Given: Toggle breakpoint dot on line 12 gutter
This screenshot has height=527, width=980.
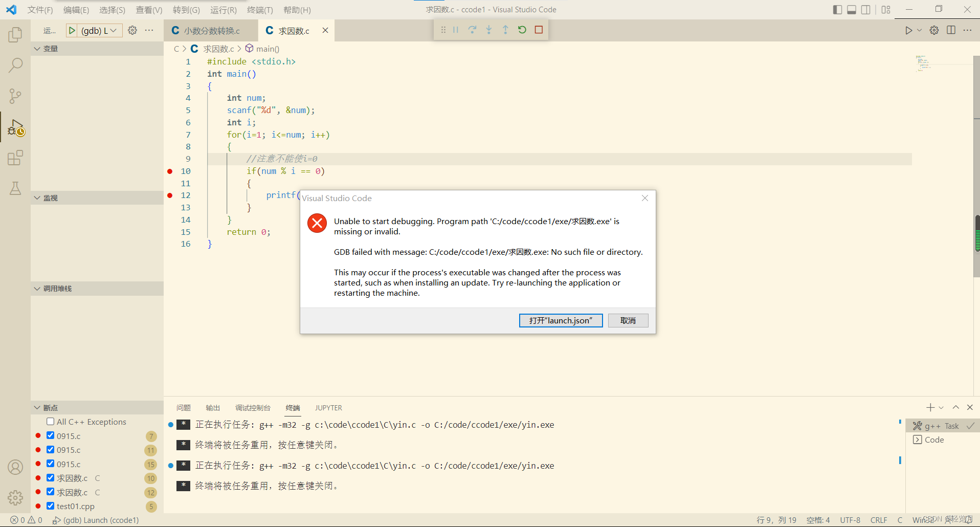Looking at the screenshot, I should click(x=170, y=195).
